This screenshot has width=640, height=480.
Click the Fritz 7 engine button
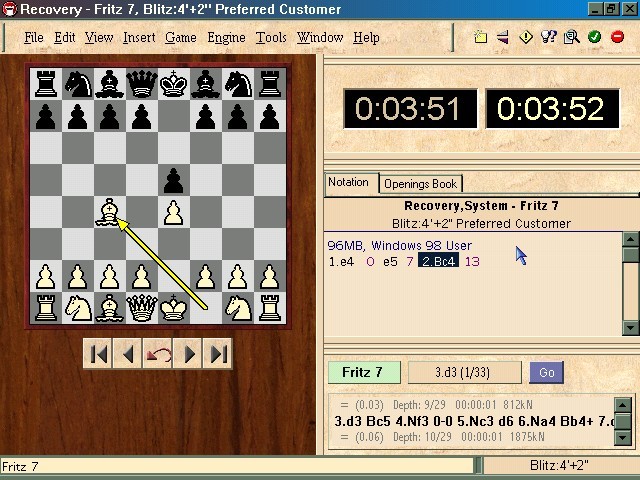click(364, 372)
